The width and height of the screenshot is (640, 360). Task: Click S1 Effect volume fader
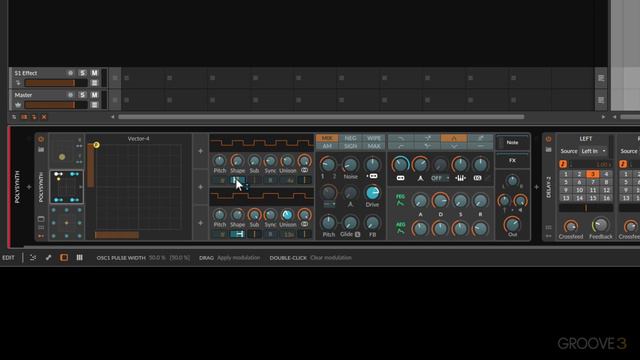click(56, 83)
